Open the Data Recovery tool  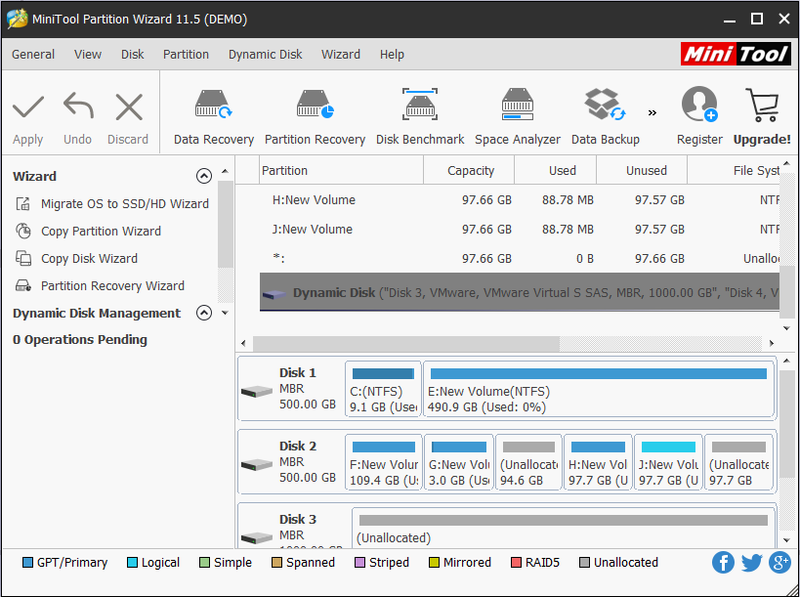(213, 117)
